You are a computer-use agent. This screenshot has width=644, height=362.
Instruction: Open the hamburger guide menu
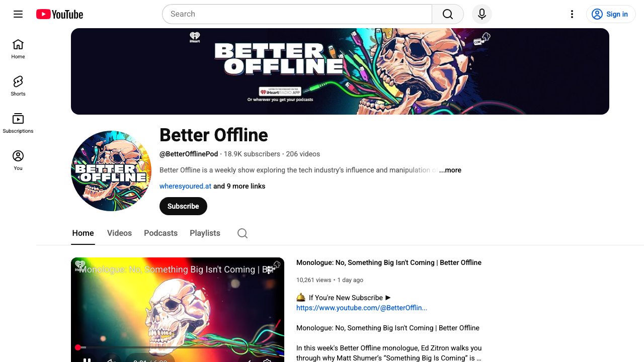pos(18,14)
